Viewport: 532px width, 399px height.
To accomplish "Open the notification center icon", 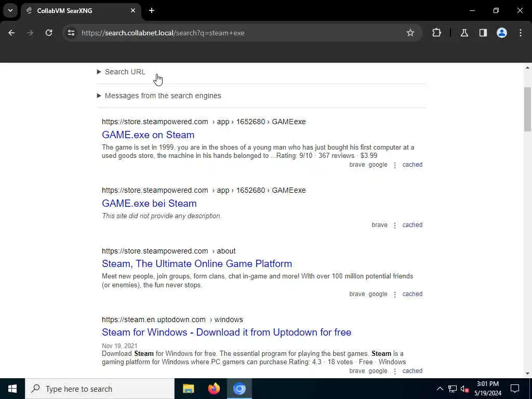I will coord(515,389).
